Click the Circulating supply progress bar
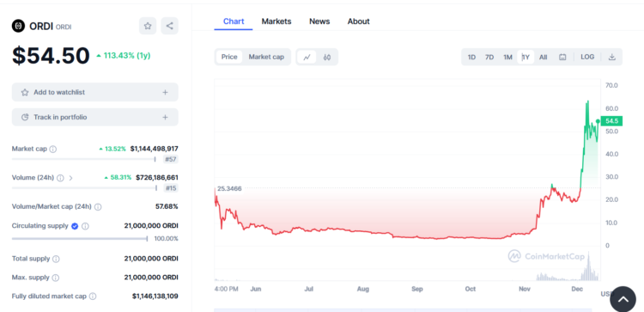The height and width of the screenshot is (312, 644). pyautogui.click(x=80, y=238)
